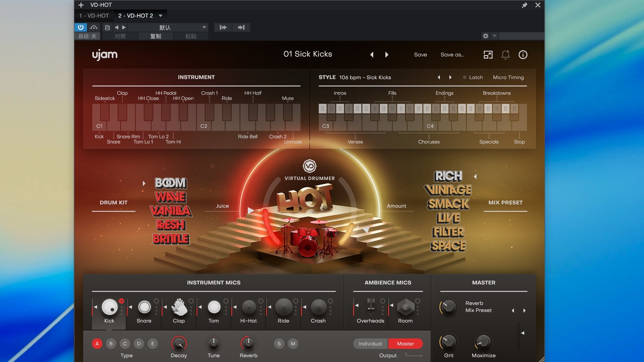Select the Crash cymbal mic channel
The width and height of the screenshot is (644, 362).
(319, 307)
